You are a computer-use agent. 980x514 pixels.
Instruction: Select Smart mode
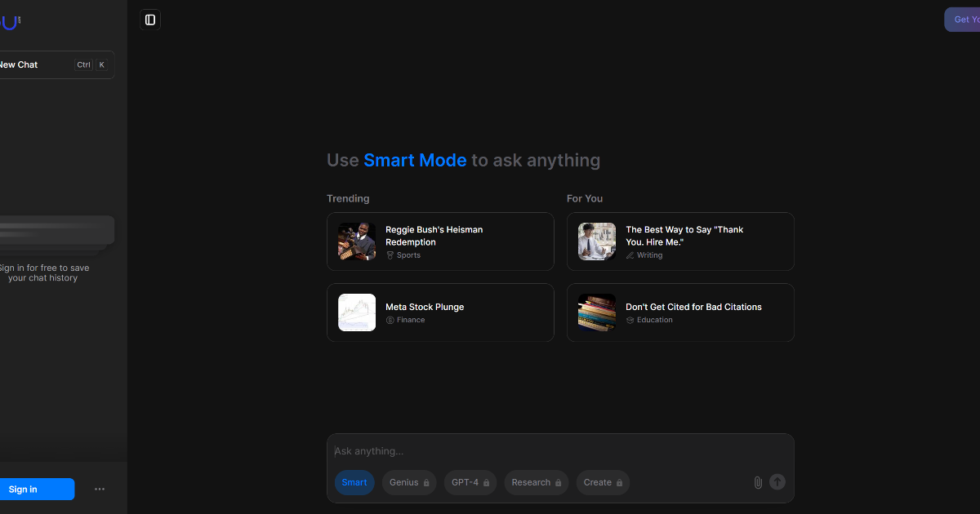tap(354, 482)
